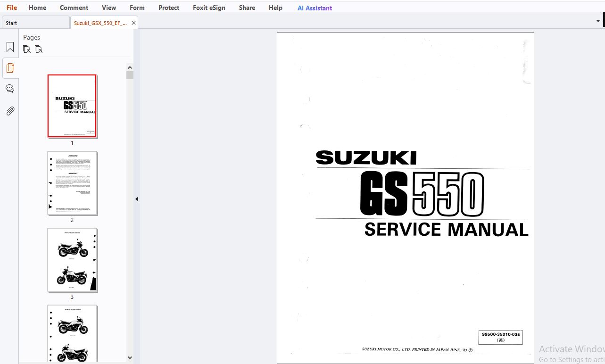Screen dimensions: 605x364
Task: Click the Suzuki Motor Co. printed-in-Japan line
Action: tap(417, 350)
